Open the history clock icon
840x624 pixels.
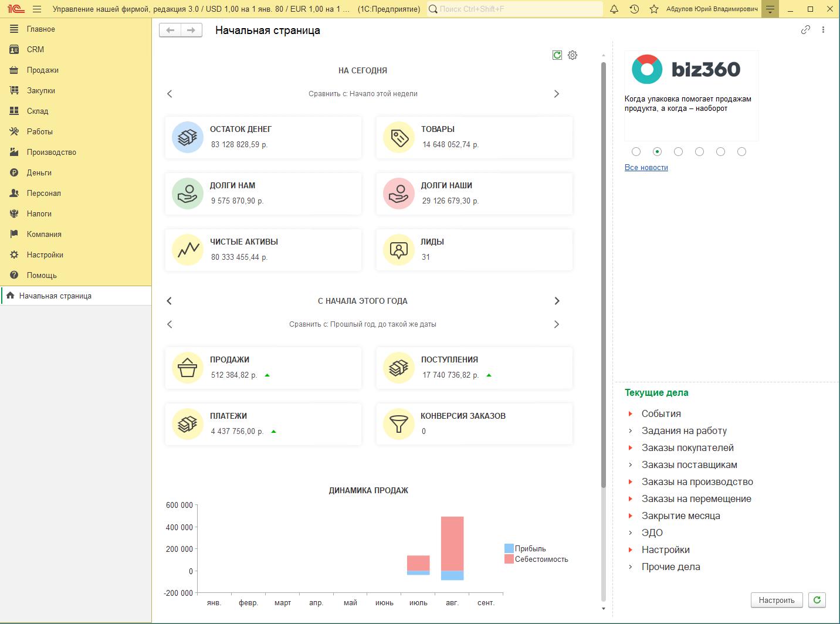click(634, 9)
